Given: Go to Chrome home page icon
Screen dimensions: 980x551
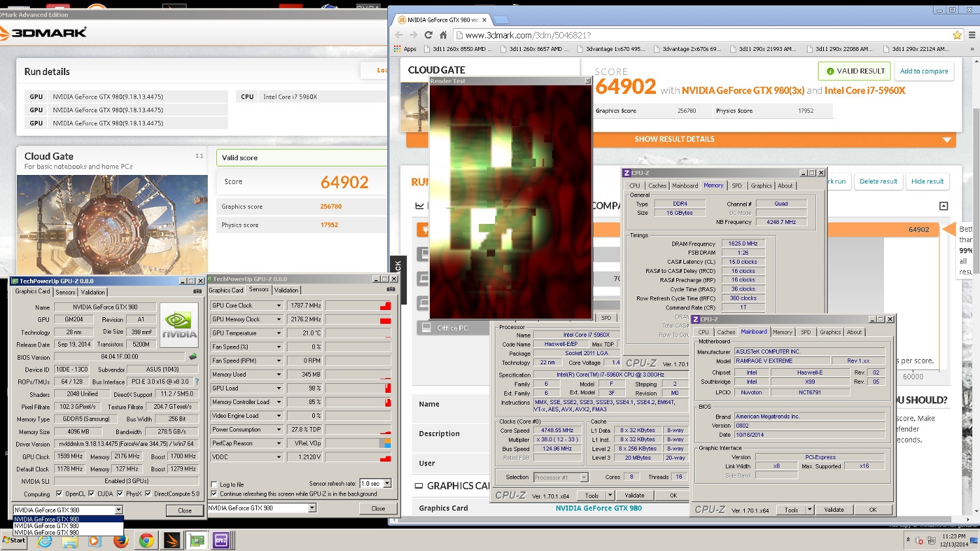Looking at the screenshot, I should click(443, 35).
